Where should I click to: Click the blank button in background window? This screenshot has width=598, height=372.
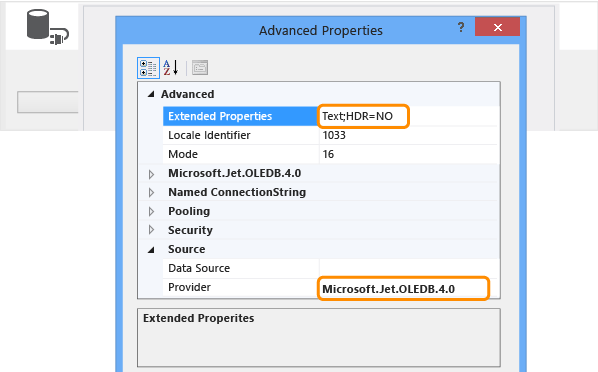(48, 102)
